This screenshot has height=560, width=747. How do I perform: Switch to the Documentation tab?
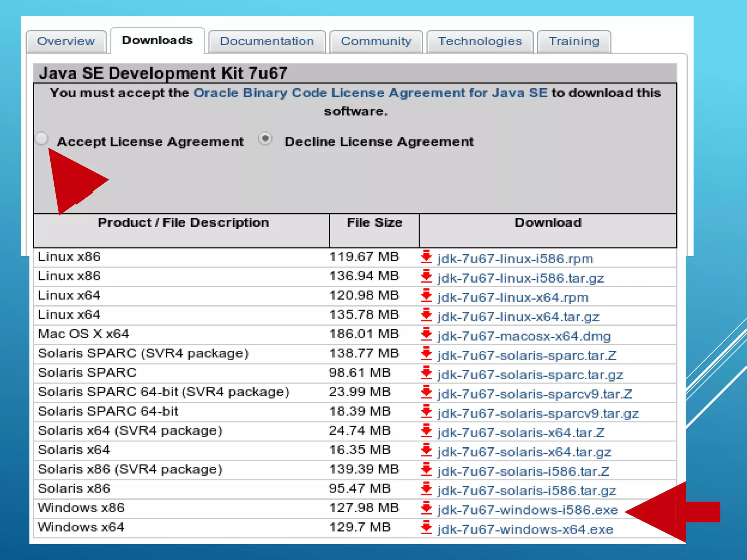267,41
